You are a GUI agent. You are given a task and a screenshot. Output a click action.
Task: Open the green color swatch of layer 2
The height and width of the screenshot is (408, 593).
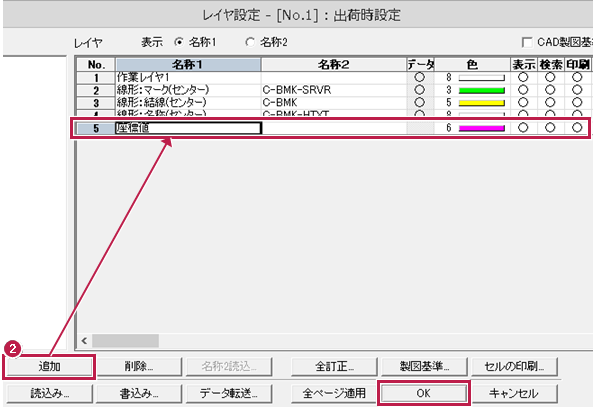(481, 90)
